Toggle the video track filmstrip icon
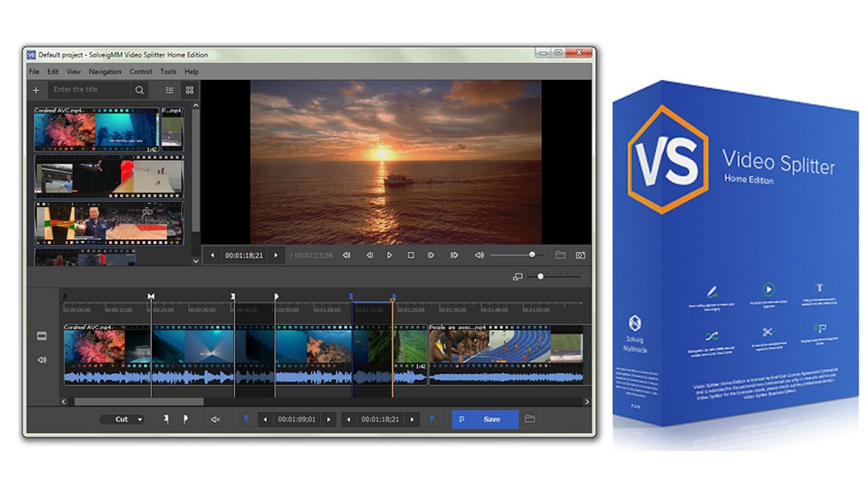 click(x=42, y=336)
